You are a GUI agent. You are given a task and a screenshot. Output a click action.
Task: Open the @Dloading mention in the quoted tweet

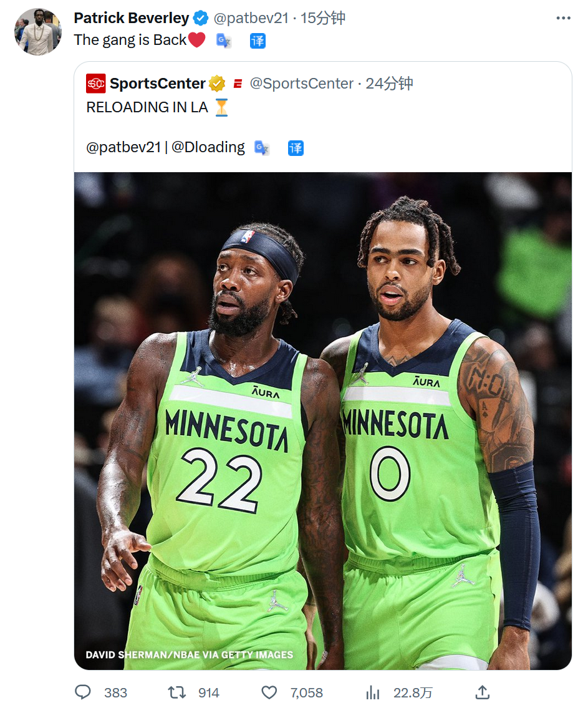pos(208,147)
